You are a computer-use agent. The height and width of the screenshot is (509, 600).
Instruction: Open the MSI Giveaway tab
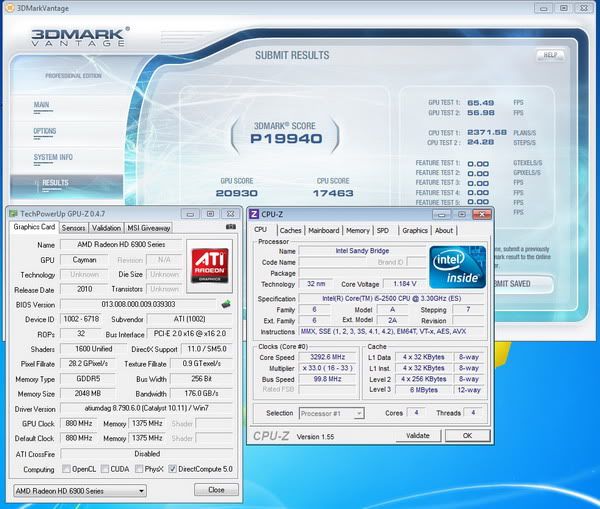(x=148, y=228)
